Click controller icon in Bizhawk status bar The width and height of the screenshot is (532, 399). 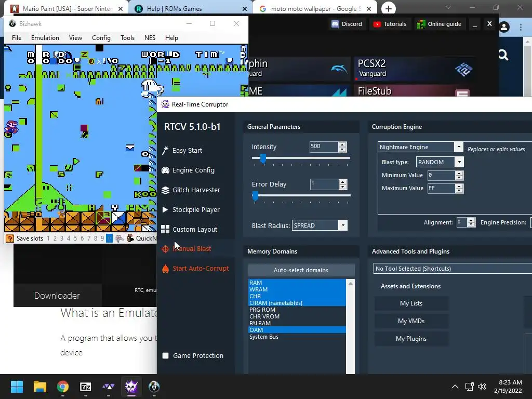[x=119, y=238]
